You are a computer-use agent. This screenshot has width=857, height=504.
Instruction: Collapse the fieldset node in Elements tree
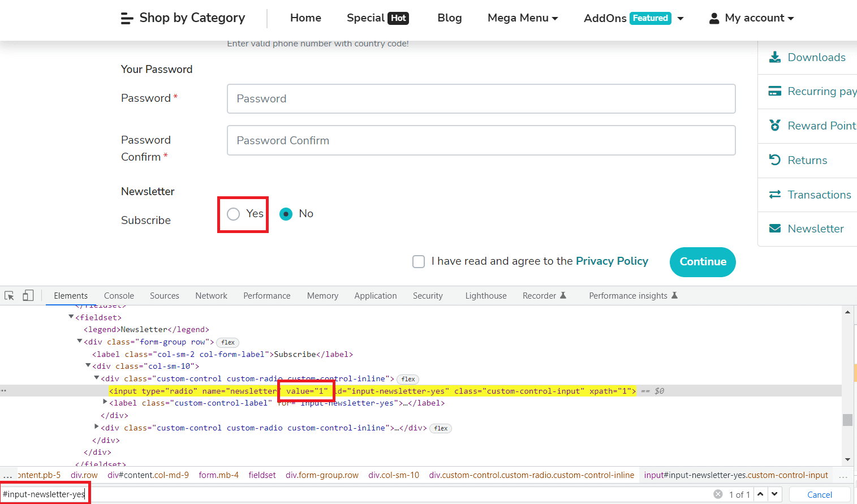(x=71, y=317)
